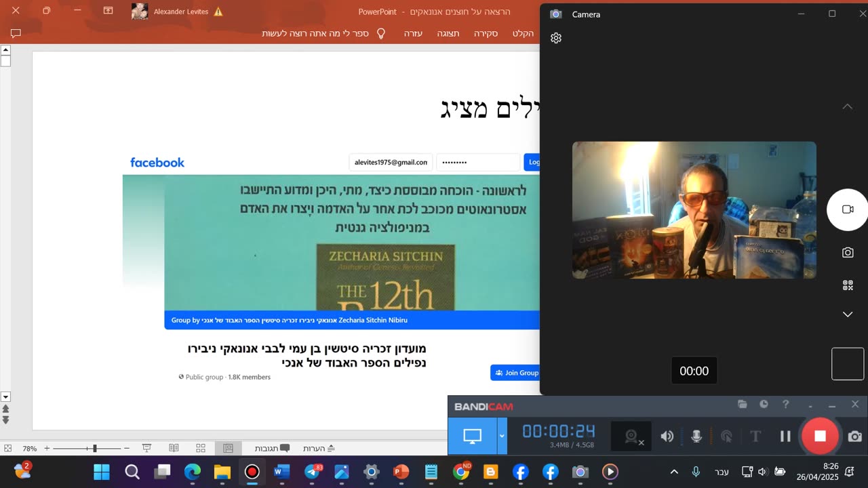Switch to Slide Sorter view

click(x=201, y=448)
